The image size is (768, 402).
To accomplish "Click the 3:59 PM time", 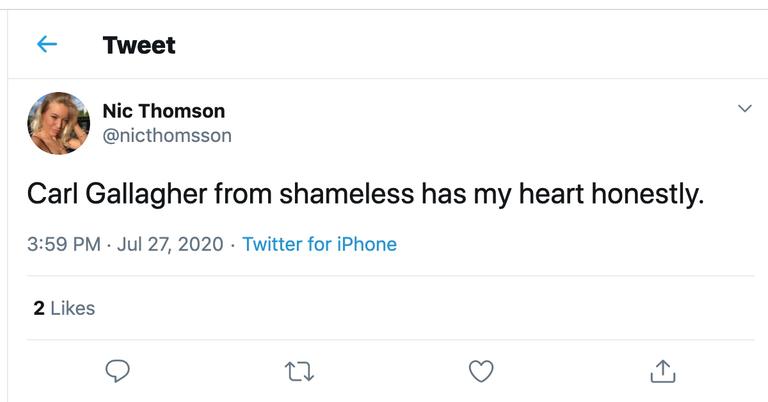I will coord(63,244).
